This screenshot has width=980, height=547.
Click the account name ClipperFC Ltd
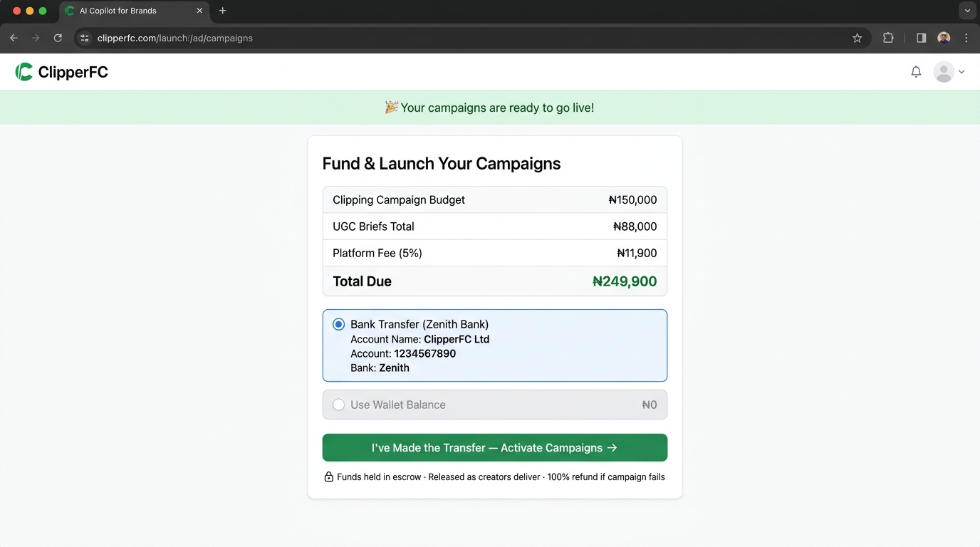[457, 339]
